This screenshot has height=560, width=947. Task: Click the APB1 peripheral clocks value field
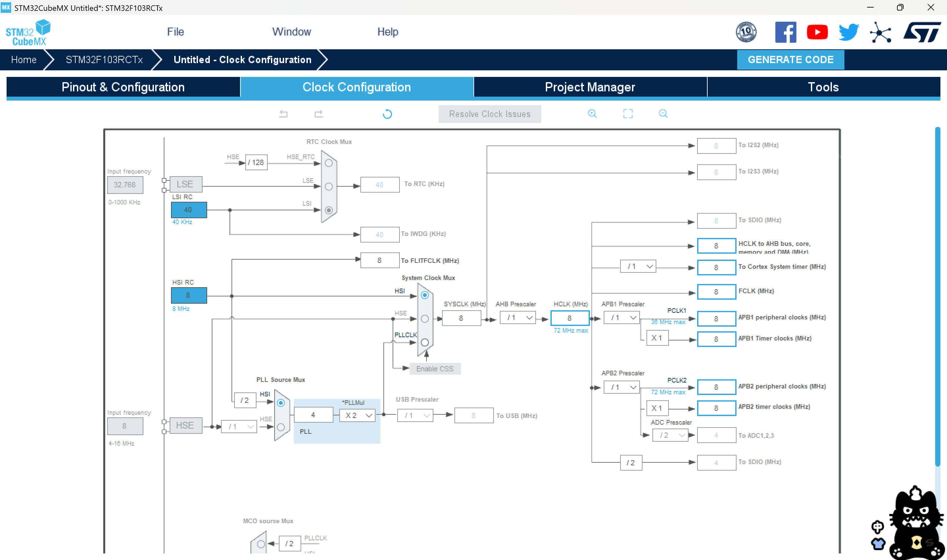tap(716, 319)
